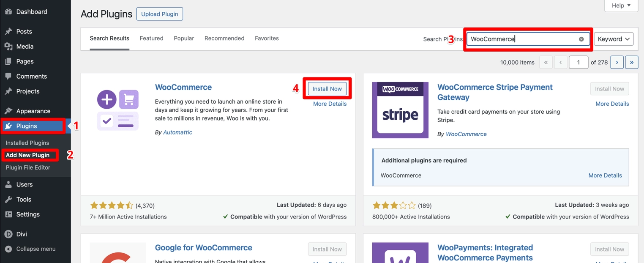Collapse the admin sidebar menu
Viewport: 644px width, 263px height.
[x=35, y=249]
